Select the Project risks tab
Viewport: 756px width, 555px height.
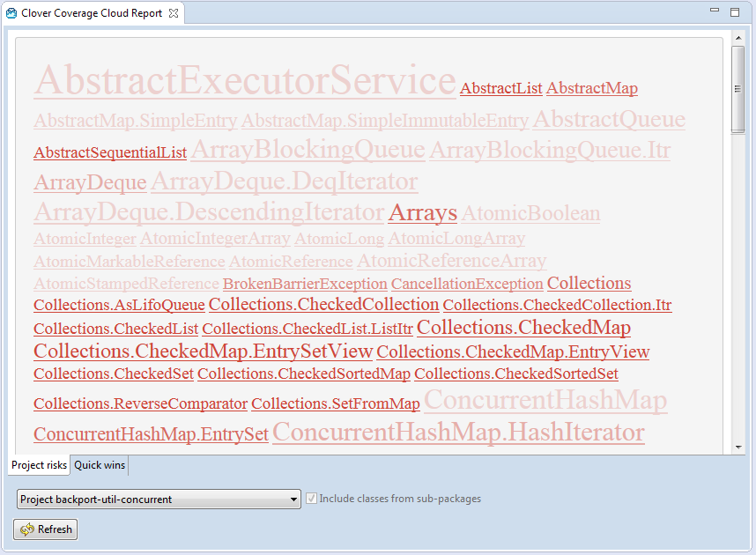tap(39, 465)
